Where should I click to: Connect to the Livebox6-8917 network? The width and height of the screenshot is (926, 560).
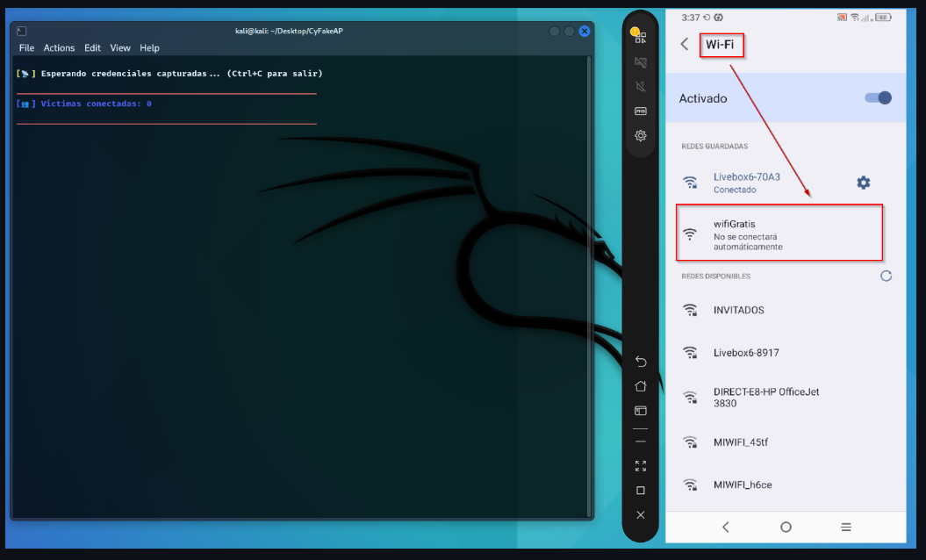click(786, 353)
